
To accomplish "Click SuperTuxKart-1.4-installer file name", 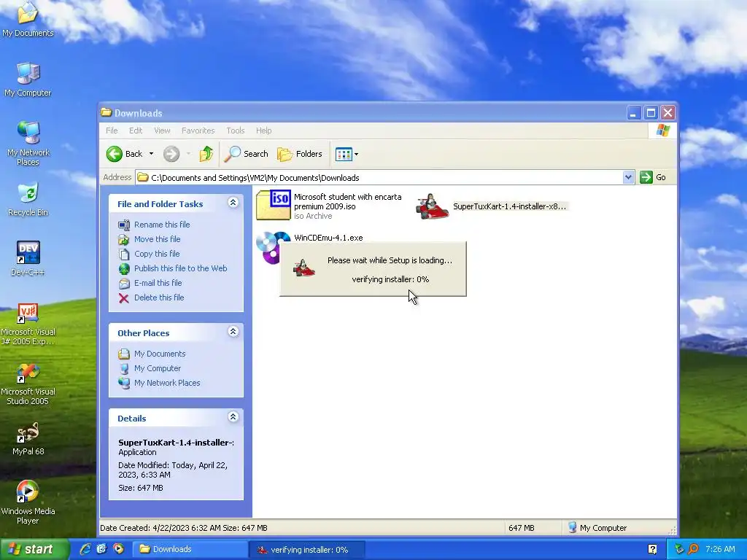I will point(509,206).
